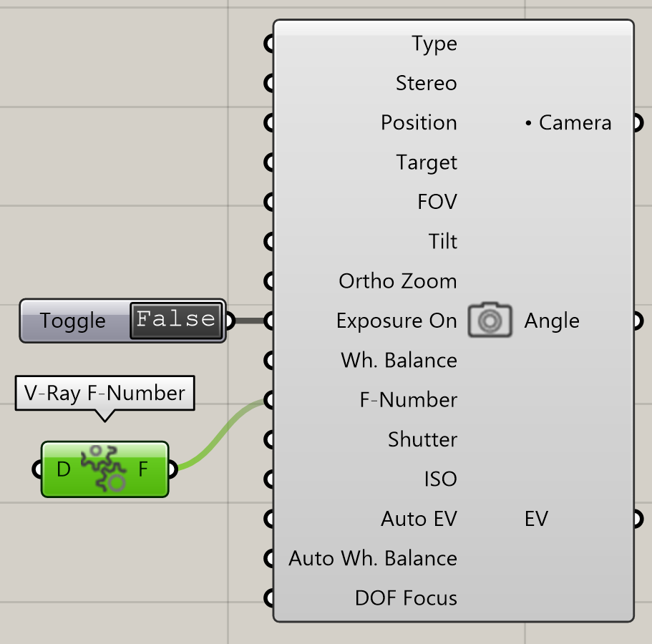Toggle the False value on Boolean Toggle
Viewport: 652px width, 644px height.
click(176, 320)
